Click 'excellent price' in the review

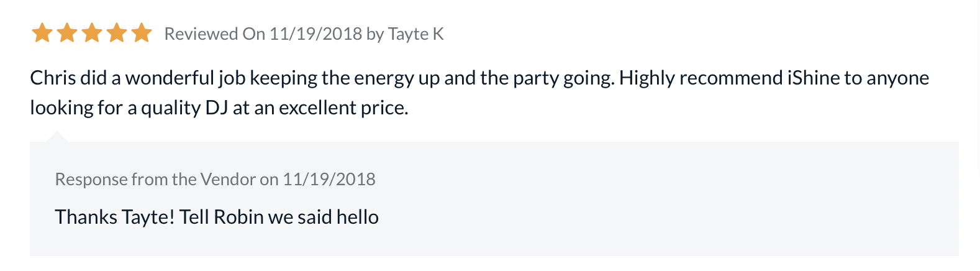coord(343,108)
